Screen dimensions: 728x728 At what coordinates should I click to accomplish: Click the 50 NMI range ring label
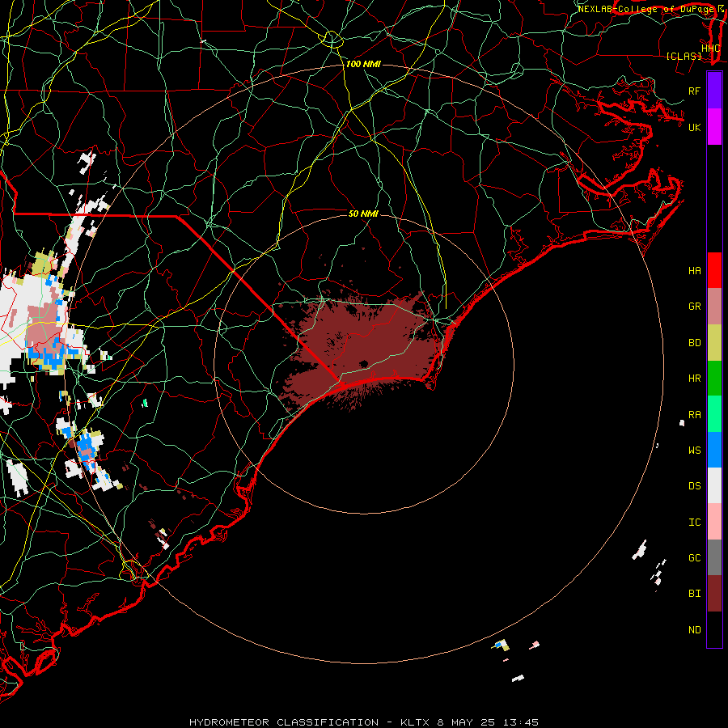pos(363,214)
